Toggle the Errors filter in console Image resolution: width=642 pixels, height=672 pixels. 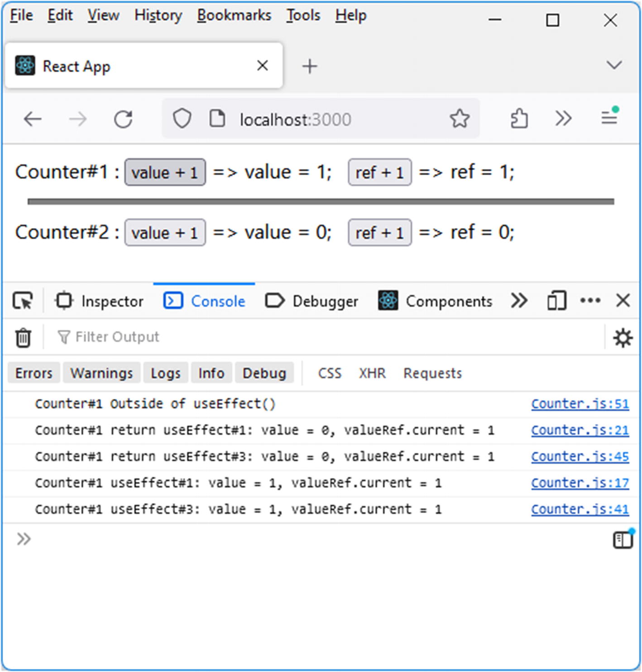(34, 373)
